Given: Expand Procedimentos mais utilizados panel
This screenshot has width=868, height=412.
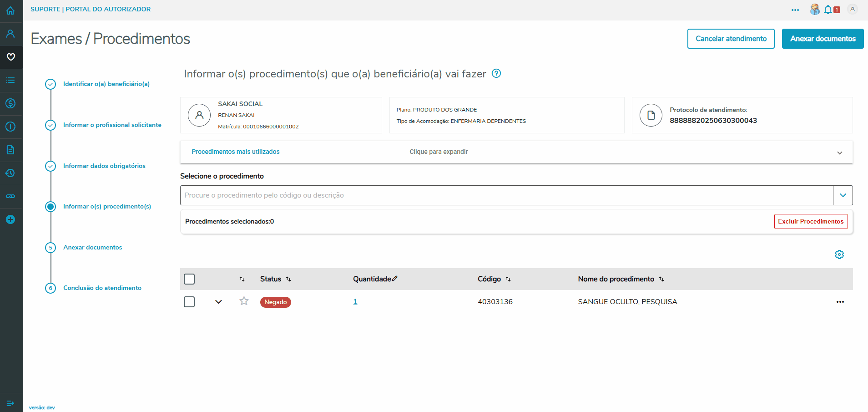Looking at the screenshot, I should 839,153.
